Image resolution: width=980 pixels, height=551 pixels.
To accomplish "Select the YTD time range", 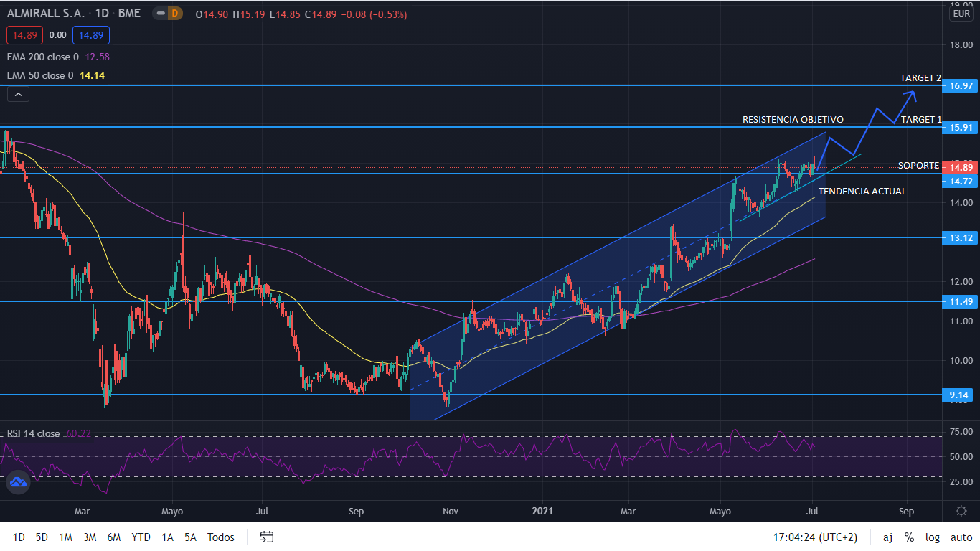I will coord(141,537).
